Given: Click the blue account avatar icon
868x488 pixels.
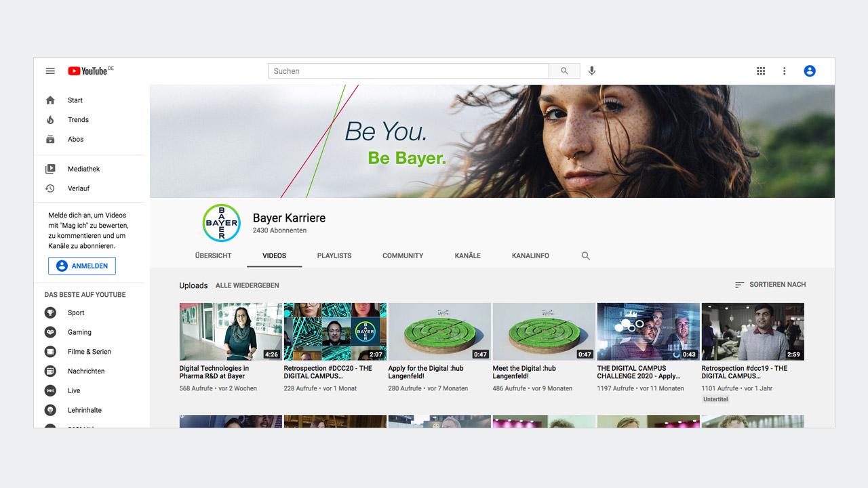Looking at the screenshot, I should (810, 71).
